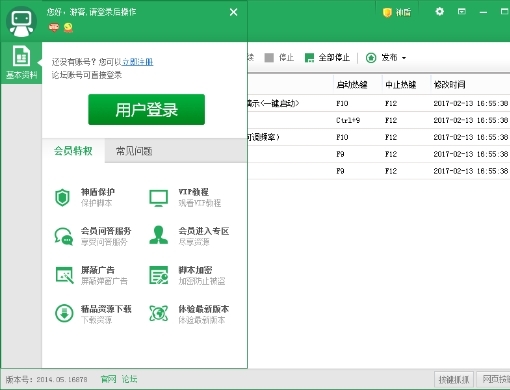Click the VIP教程 title text
Viewport: 510px width, 390px height.
point(194,192)
